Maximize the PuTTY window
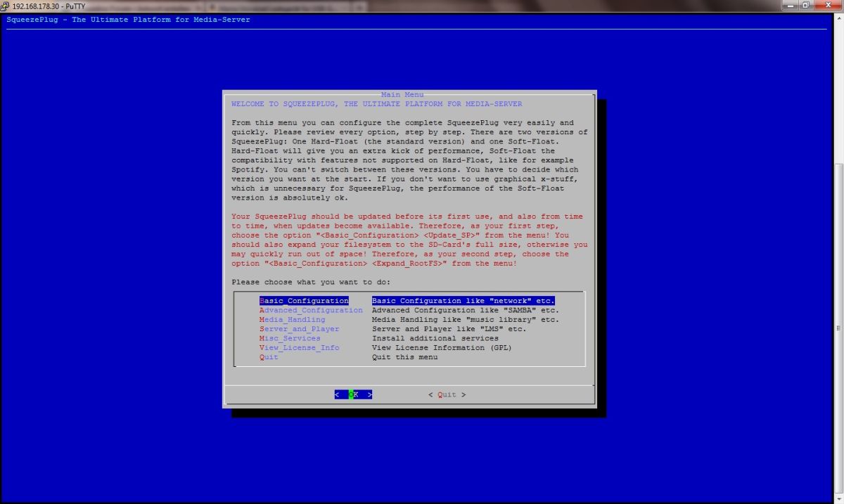The height and width of the screenshot is (504, 844). pos(806,5)
